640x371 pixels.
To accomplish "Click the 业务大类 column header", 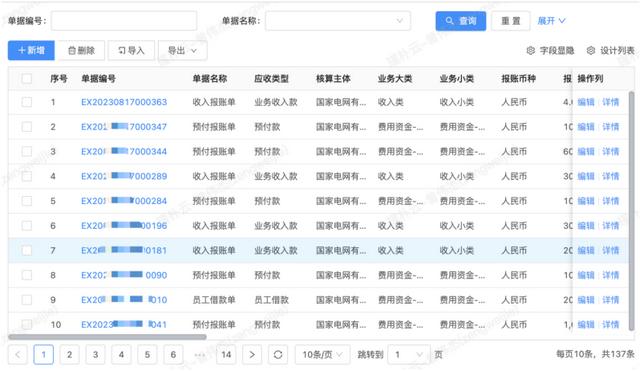I will pyautogui.click(x=395, y=78).
